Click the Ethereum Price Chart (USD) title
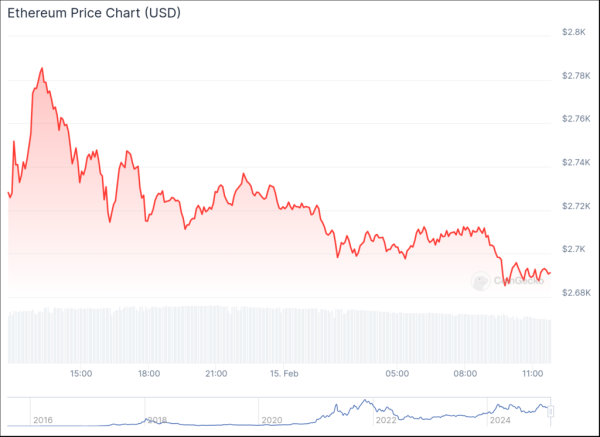Image resolution: width=600 pixels, height=437 pixels. tap(83, 12)
